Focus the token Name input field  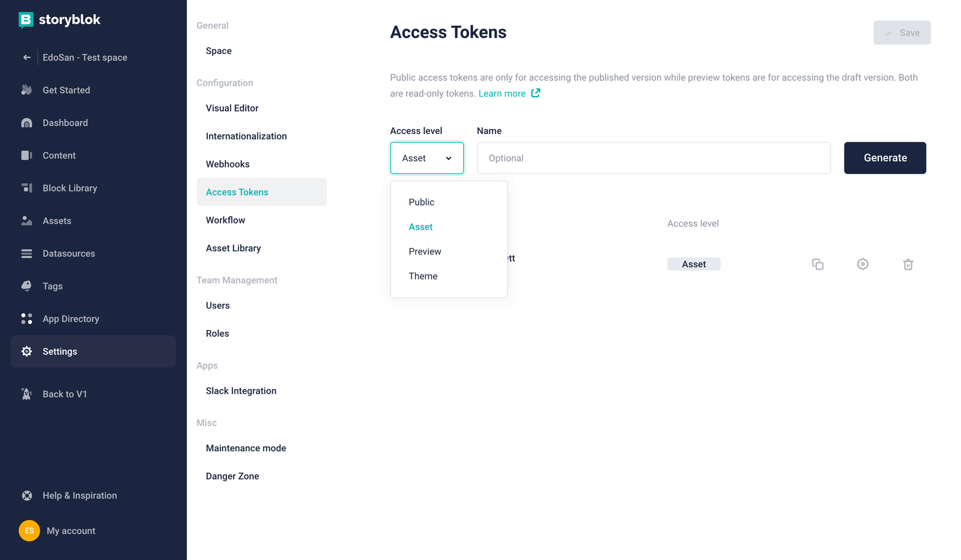tap(653, 158)
